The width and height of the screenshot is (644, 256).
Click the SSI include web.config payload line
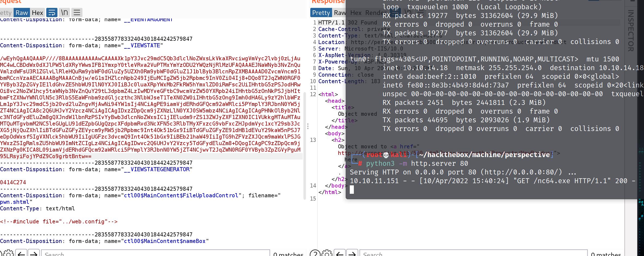point(59,221)
